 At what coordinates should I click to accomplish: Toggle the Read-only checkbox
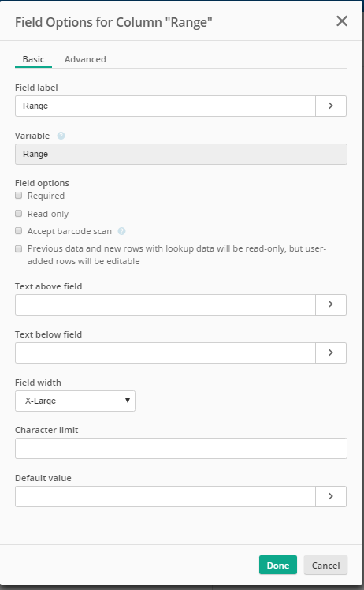[18, 213]
